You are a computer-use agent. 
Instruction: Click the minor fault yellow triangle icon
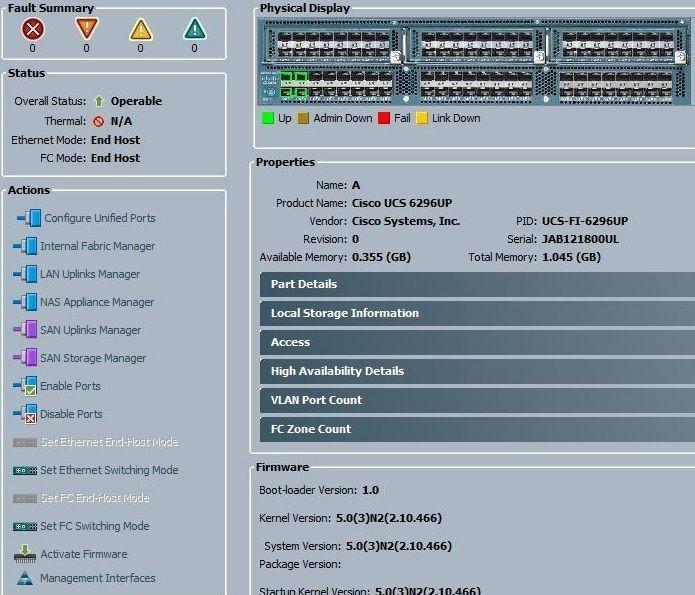pyautogui.click(x=141, y=30)
